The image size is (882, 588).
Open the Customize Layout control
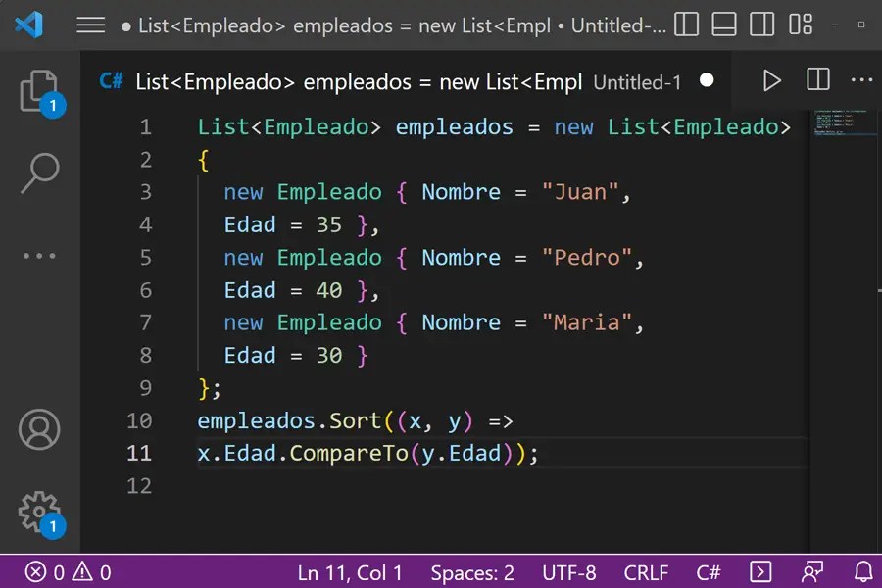click(x=800, y=25)
